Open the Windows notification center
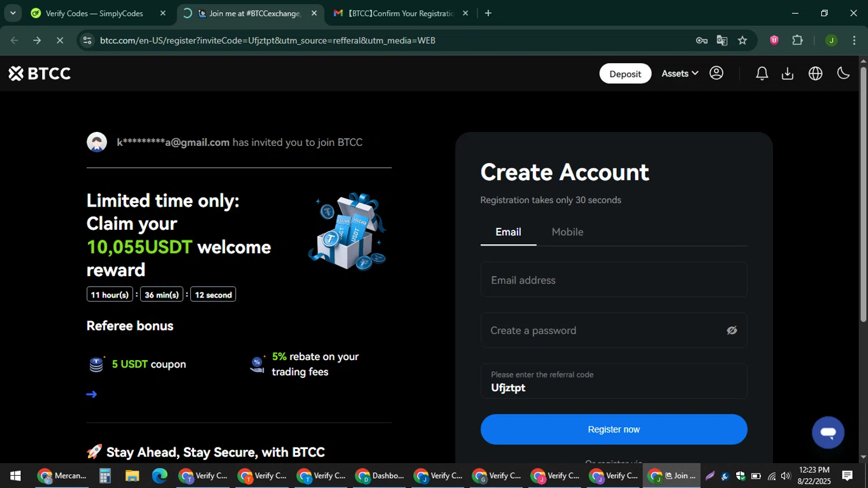Viewport: 868px width, 488px height. 847,476
